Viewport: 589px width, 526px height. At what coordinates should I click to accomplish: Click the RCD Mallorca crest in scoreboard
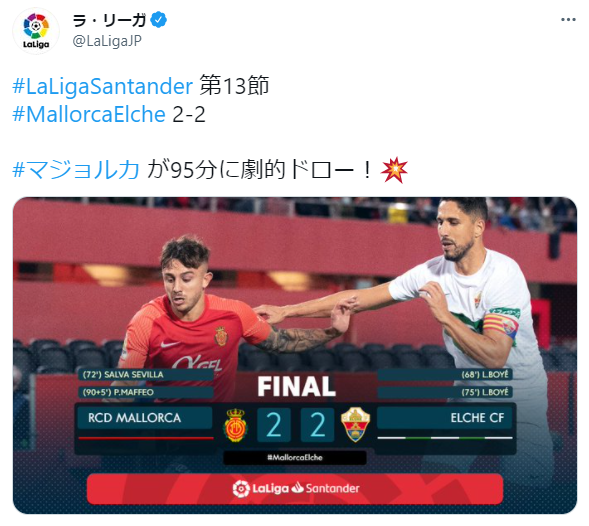tap(235, 425)
